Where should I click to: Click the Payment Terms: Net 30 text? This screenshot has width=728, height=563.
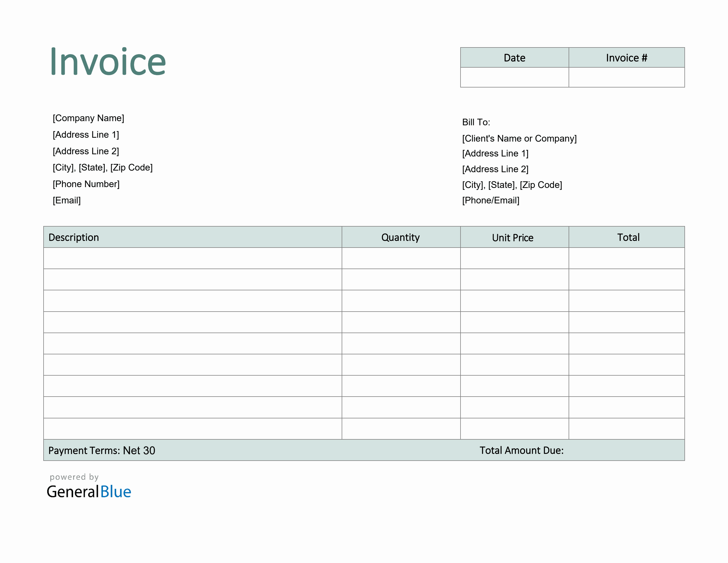pyautogui.click(x=102, y=450)
